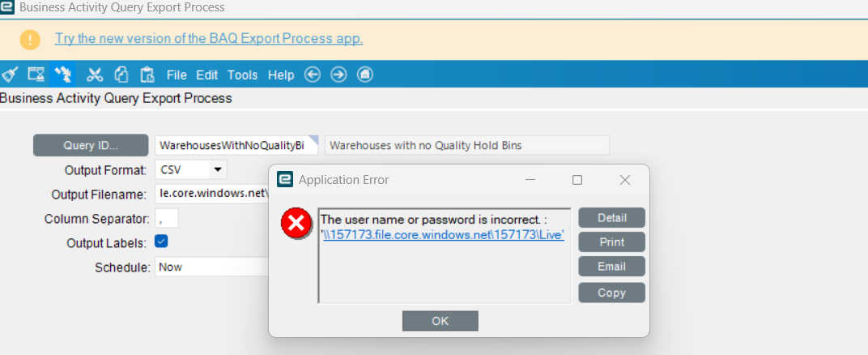Go back with the left arrow icon

pyautogui.click(x=313, y=75)
